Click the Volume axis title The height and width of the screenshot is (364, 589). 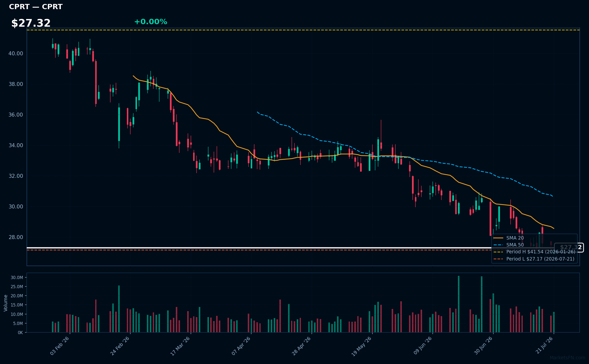(x=5, y=303)
